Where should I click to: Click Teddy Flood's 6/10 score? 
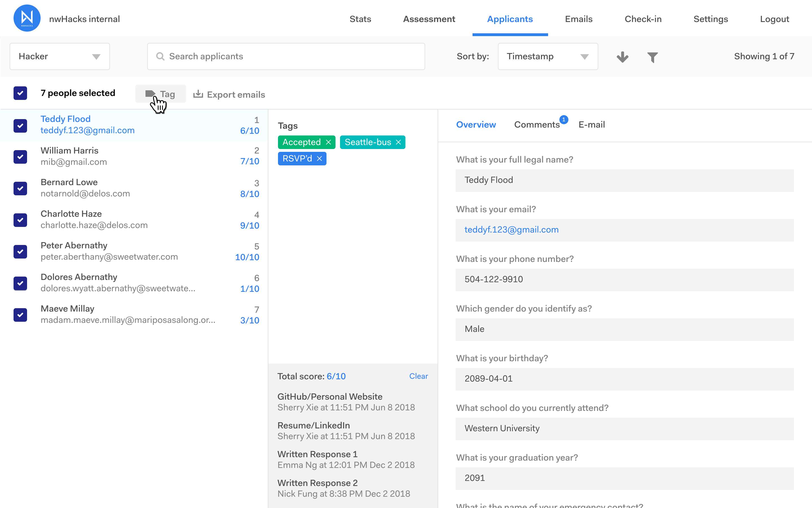(x=250, y=131)
